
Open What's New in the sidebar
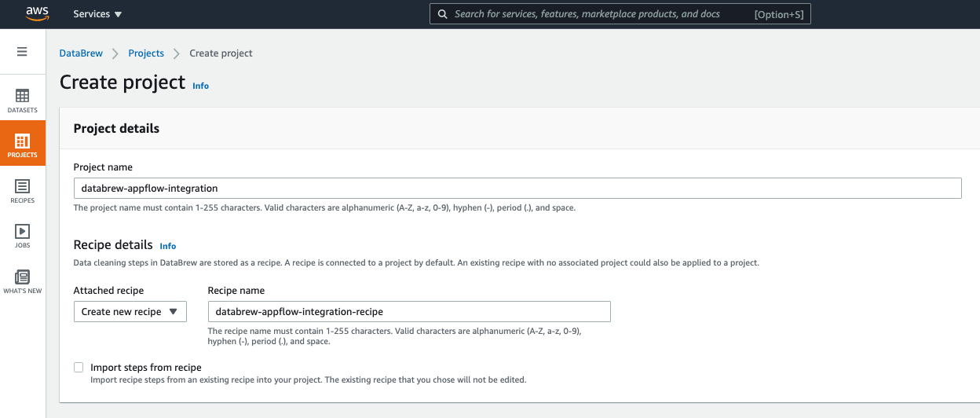(x=22, y=281)
